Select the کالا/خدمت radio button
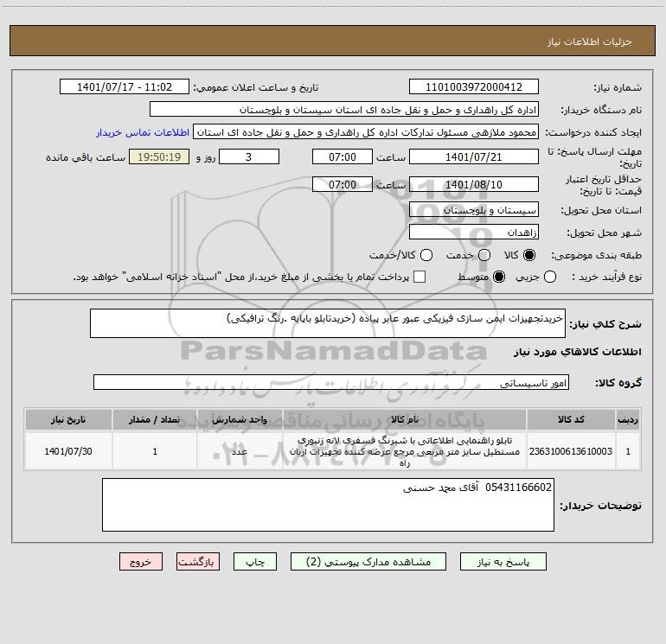This screenshot has width=666, height=644. tap(426, 255)
